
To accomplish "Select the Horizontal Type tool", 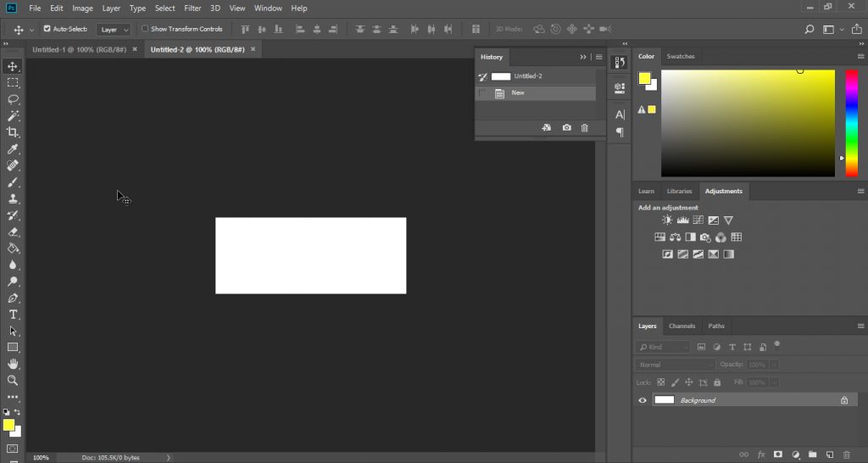I will 13,315.
